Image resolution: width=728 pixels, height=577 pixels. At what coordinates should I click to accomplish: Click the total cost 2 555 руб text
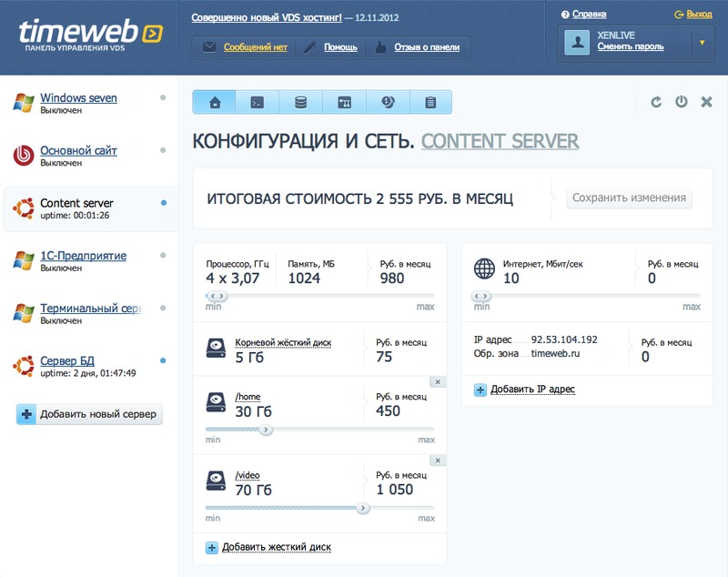[x=359, y=198]
